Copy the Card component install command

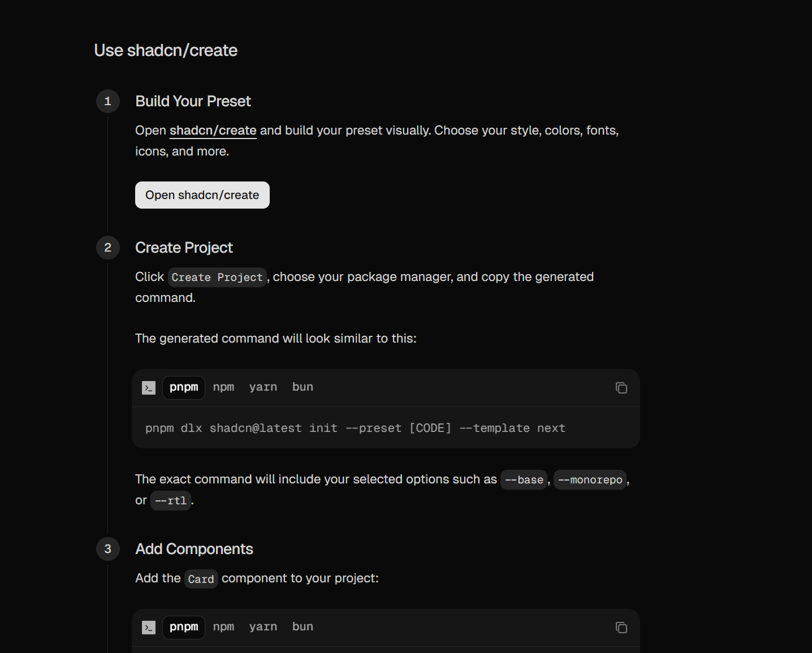621,628
